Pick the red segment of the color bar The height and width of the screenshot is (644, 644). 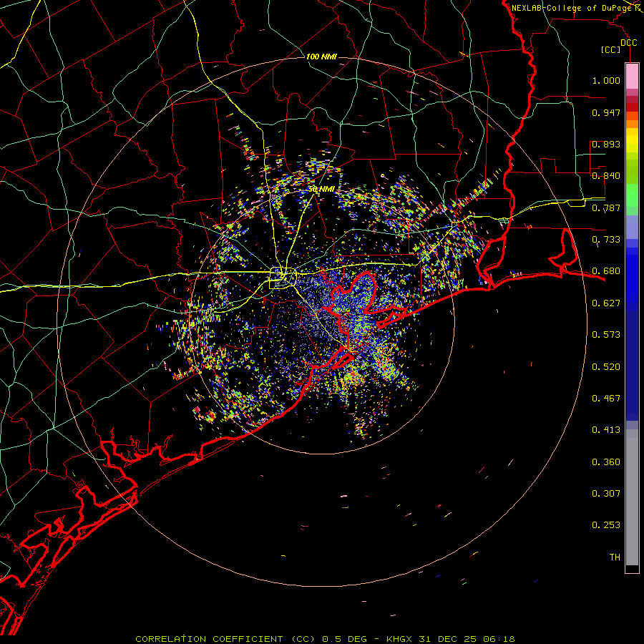point(632,107)
